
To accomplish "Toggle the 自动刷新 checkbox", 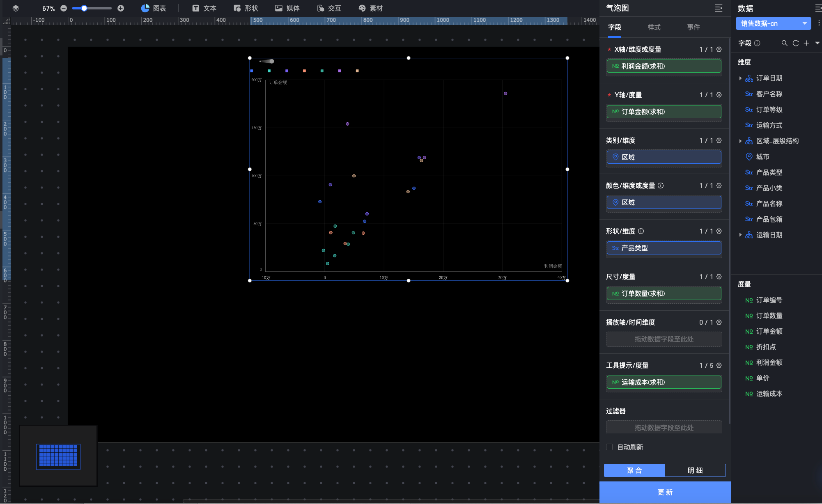I will point(609,447).
